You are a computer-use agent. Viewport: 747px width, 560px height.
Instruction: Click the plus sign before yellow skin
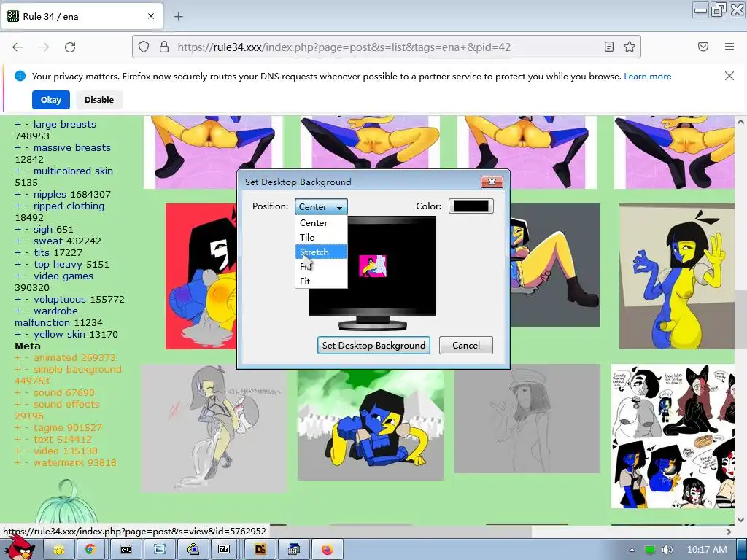[x=18, y=334]
